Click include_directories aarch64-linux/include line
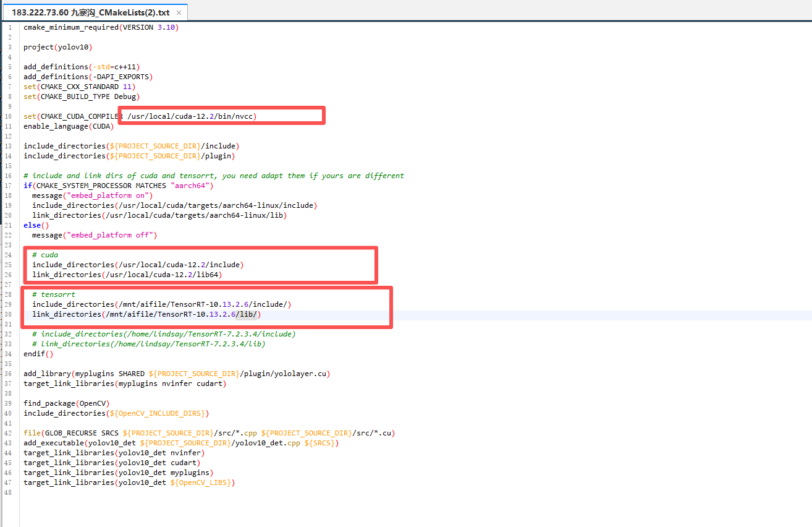The width and height of the screenshot is (812, 527). coord(175,205)
